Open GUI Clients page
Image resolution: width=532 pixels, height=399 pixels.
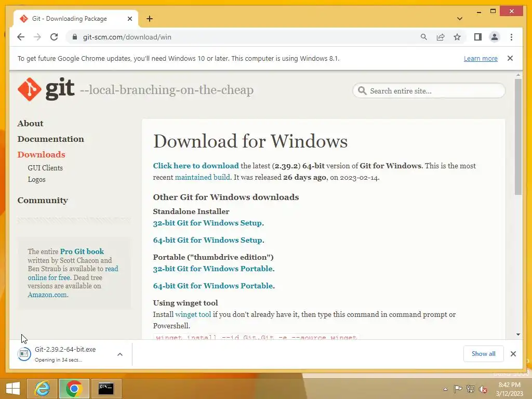point(45,168)
